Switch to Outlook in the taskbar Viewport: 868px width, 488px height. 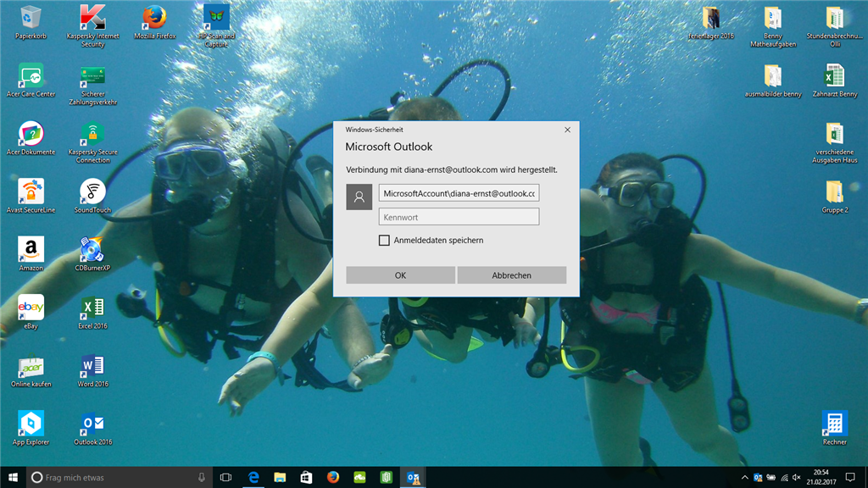coord(413,477)
